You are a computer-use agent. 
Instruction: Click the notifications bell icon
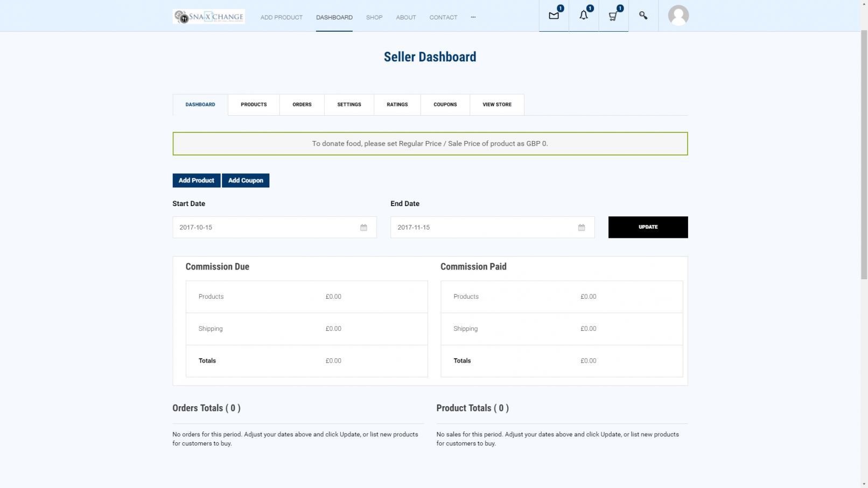(x=583, y=16)
